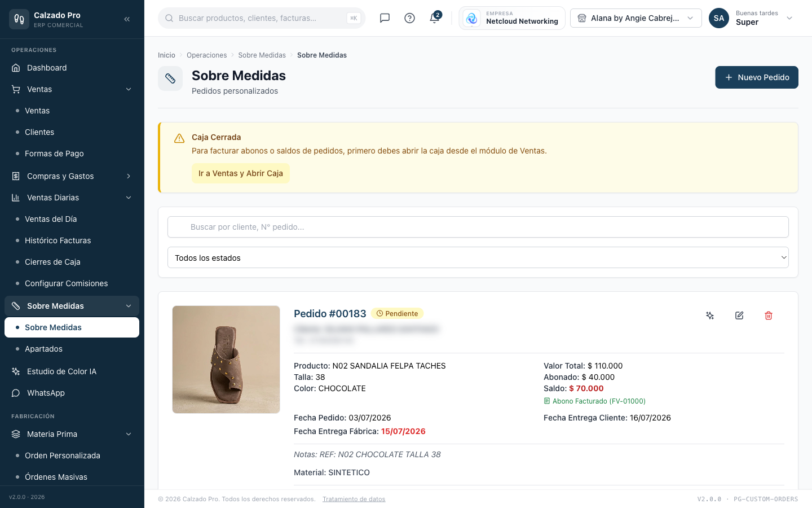This screenshot has width=812, height=508.
Task: Go to Inicio in the breadcrumb
Action: [166, 55]
